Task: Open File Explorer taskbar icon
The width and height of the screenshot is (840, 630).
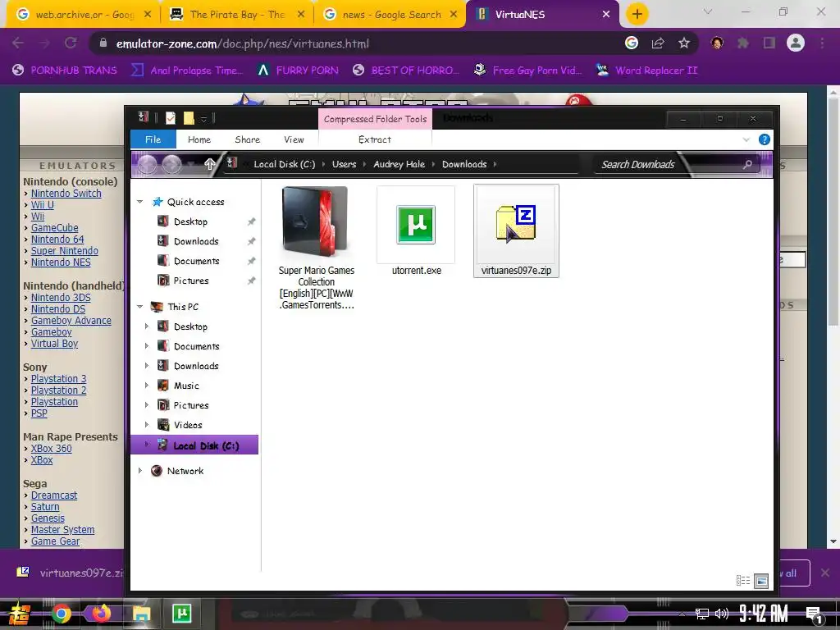Action: (x=141, y=614)
